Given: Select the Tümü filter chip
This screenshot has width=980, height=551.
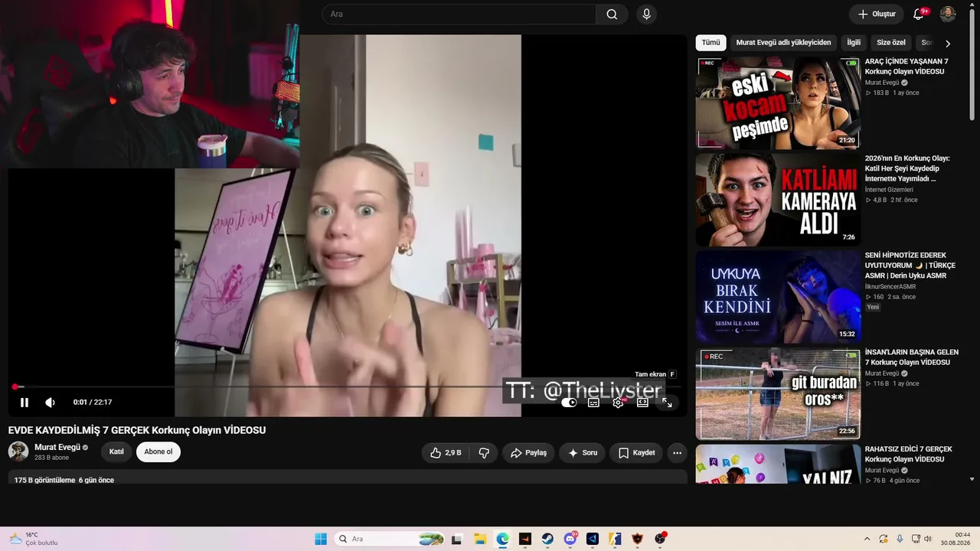Looking at the screenshot, I should [x=711, y=43].
